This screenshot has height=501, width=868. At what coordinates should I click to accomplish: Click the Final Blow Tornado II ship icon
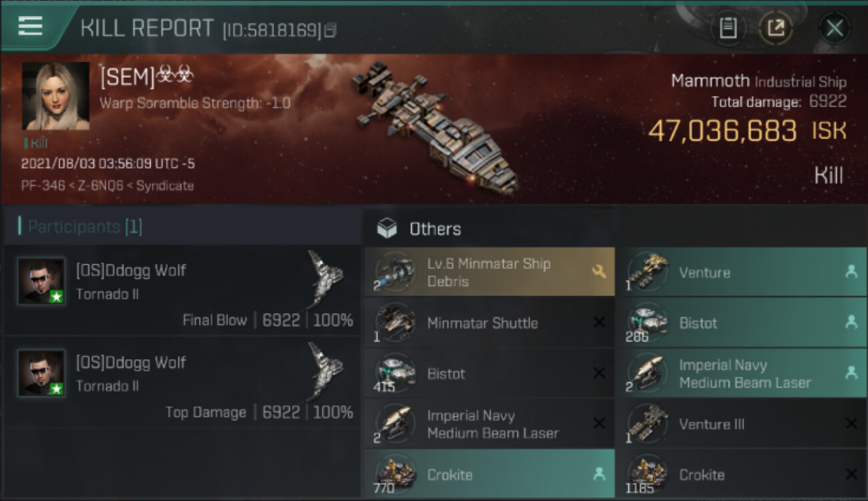click(326, 276)
